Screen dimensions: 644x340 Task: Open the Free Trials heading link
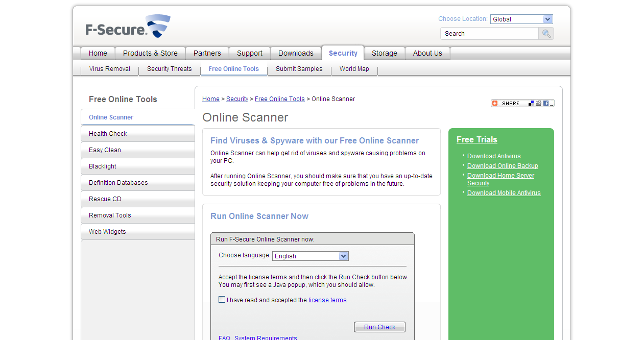pyautogui.click(x=477, y=140)
